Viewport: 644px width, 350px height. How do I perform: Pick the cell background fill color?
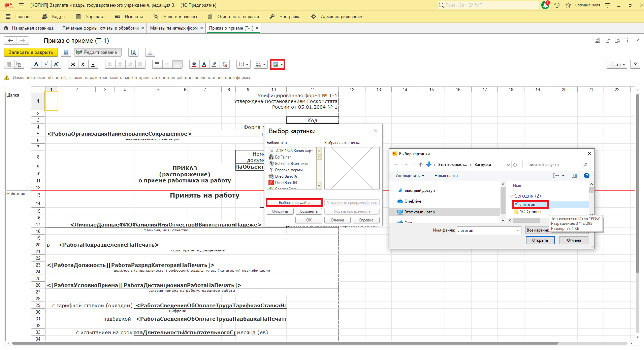(x=194, y=64)
